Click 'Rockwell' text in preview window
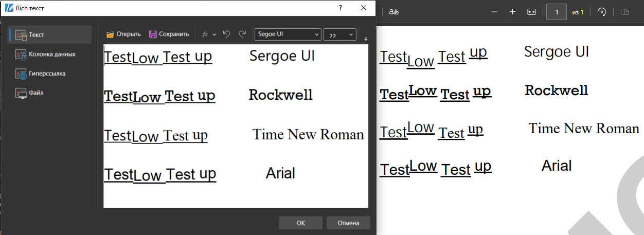Viewport: 644px width, 235px height. coord(557,91)
